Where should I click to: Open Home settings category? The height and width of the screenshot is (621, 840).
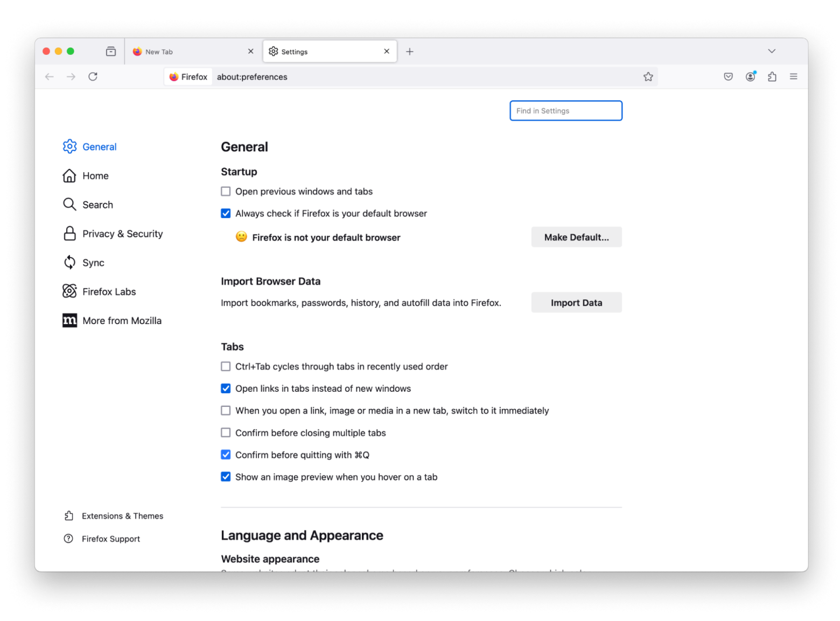[x=86, y=176]
